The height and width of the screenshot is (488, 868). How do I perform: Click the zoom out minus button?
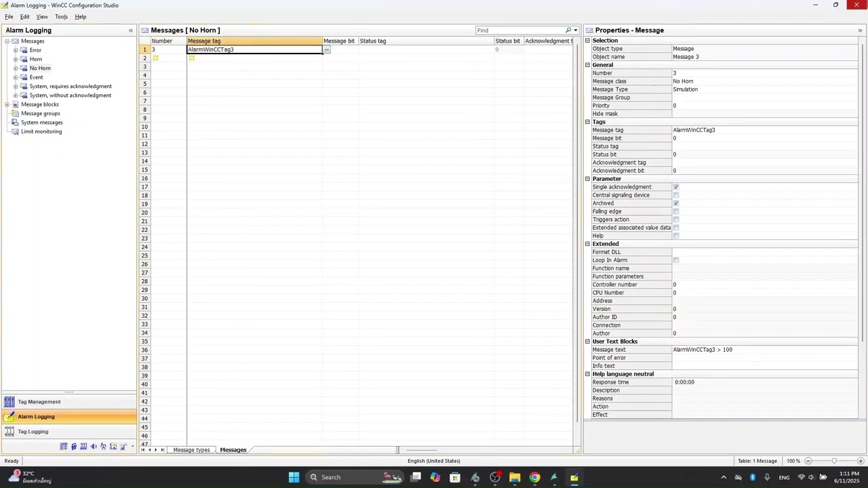tap(808, 461)
